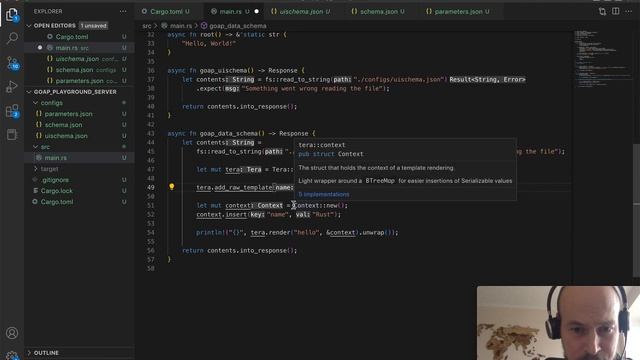Click the main.rs breadcrumb segment
640x360 pixels.
click(x=180, y=26)
